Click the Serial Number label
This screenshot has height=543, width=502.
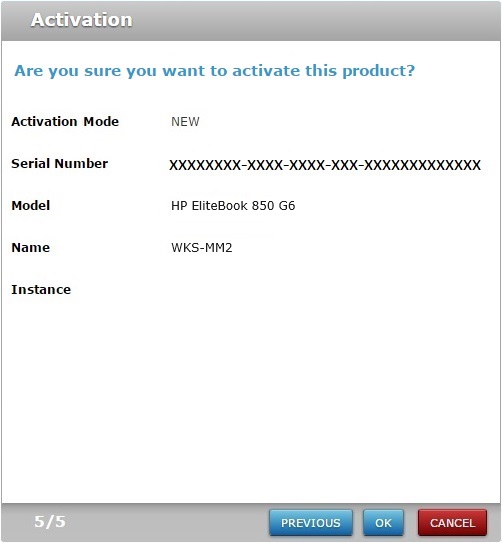[x=60, y=163]
